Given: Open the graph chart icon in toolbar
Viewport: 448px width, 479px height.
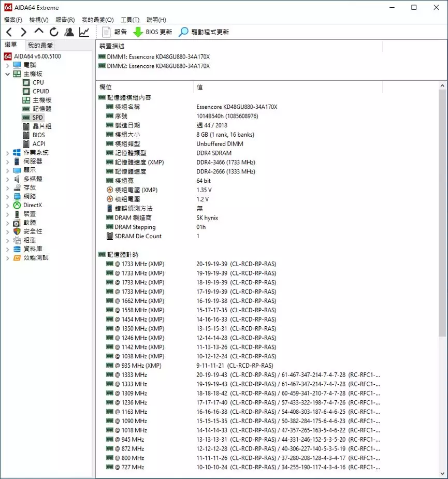Looking at the screenshot, I should tap(84, 32).
